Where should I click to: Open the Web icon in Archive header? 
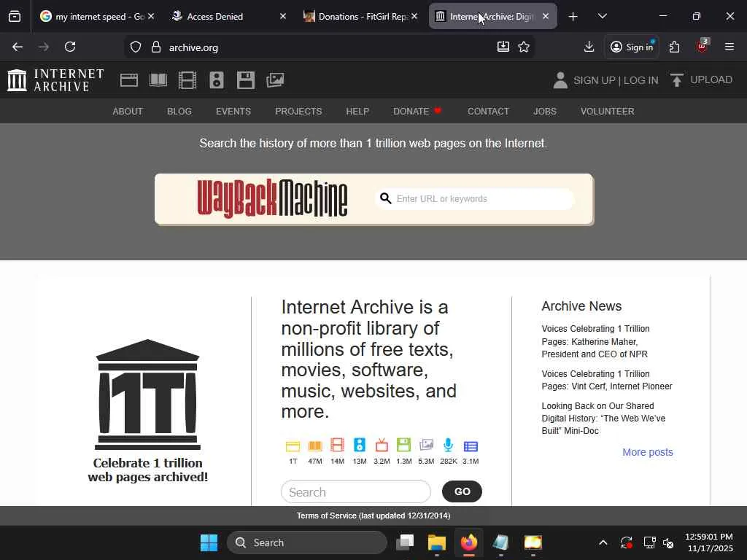click(128, 80)
